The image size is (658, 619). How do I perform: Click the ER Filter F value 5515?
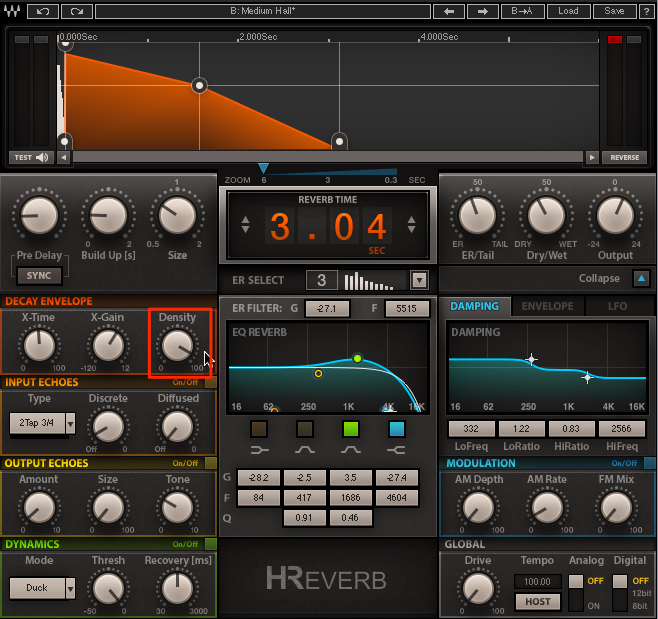(407, 308)
